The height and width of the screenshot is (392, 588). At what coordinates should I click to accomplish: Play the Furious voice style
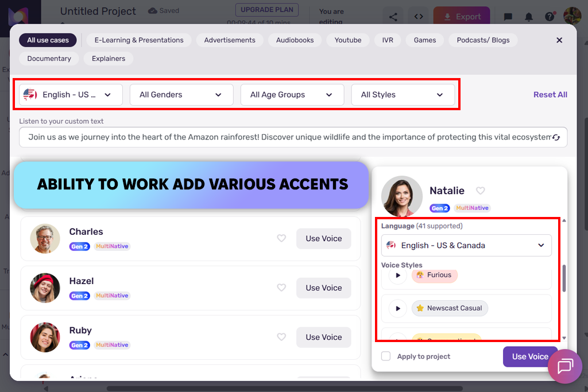click(x=398, y=275)
